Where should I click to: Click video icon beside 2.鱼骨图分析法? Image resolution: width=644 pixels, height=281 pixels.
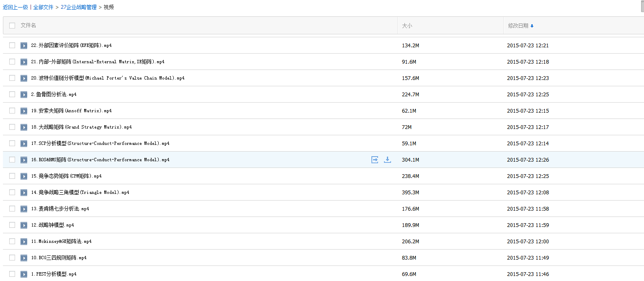[24, 94]
